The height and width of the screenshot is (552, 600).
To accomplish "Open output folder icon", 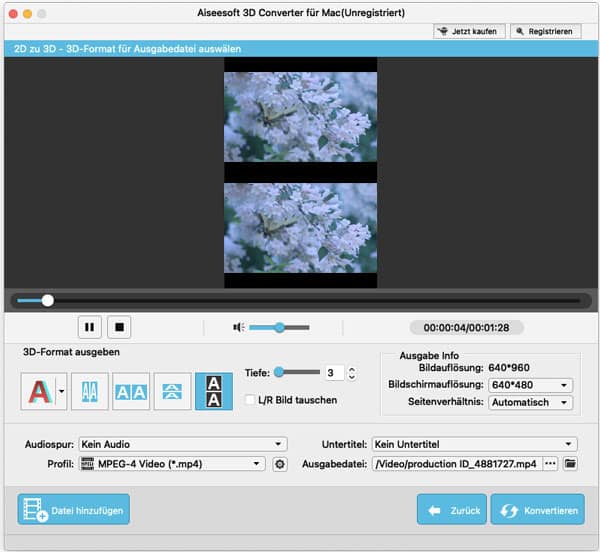I will pyautogui.click(x=571, y=464).
